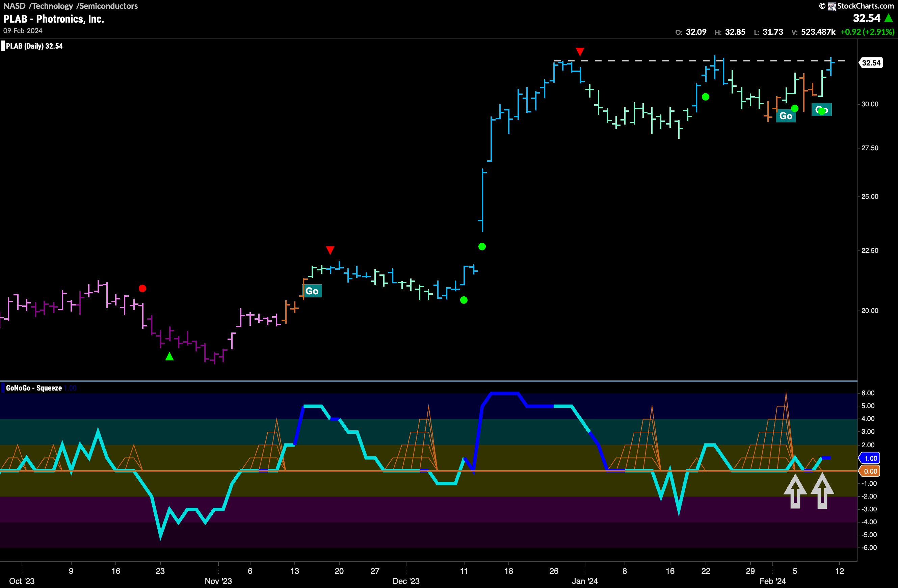Click the 25.00 price axis label
The height and width of the screenshot is (588, 898).
click(x=870, y=196)
